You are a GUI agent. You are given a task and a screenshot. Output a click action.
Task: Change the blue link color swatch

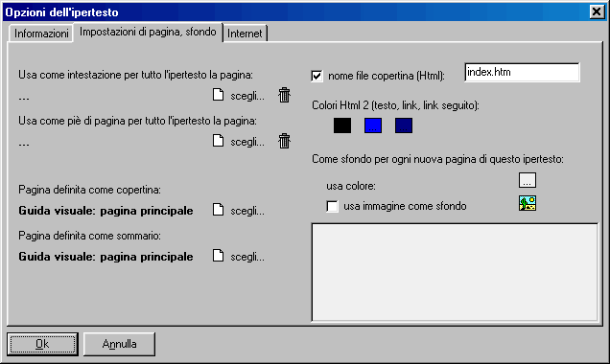[x=373, y=125]
